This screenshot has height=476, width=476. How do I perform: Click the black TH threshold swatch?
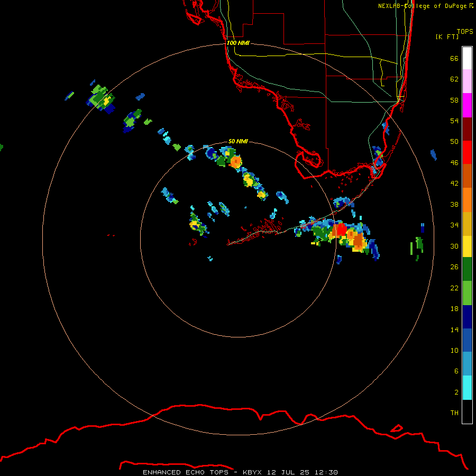(467, 411)
